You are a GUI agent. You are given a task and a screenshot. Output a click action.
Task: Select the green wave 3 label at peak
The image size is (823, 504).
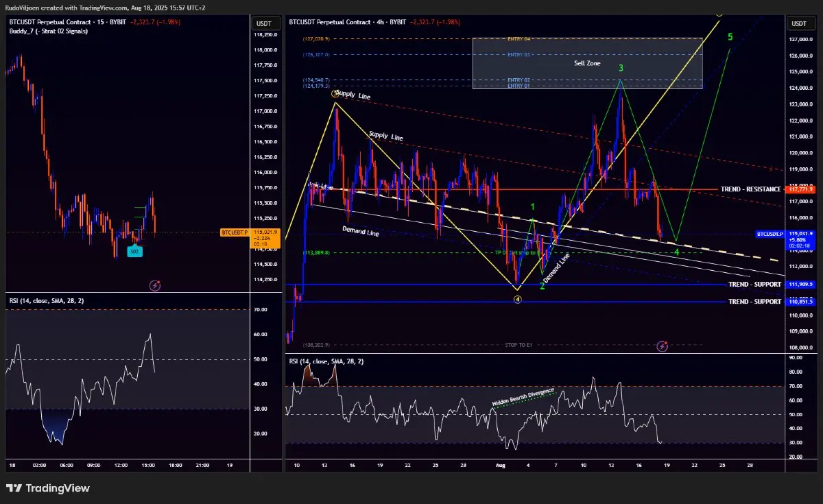pos(621,68)
